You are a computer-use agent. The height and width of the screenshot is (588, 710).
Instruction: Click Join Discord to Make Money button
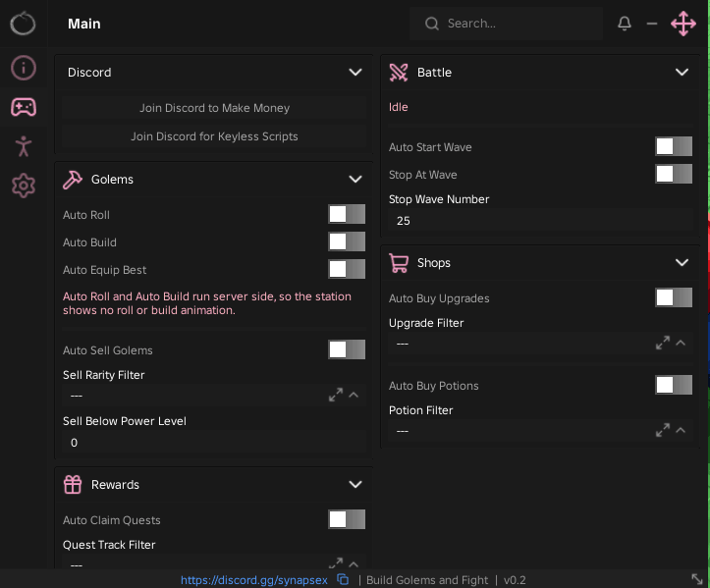point(214,108)
